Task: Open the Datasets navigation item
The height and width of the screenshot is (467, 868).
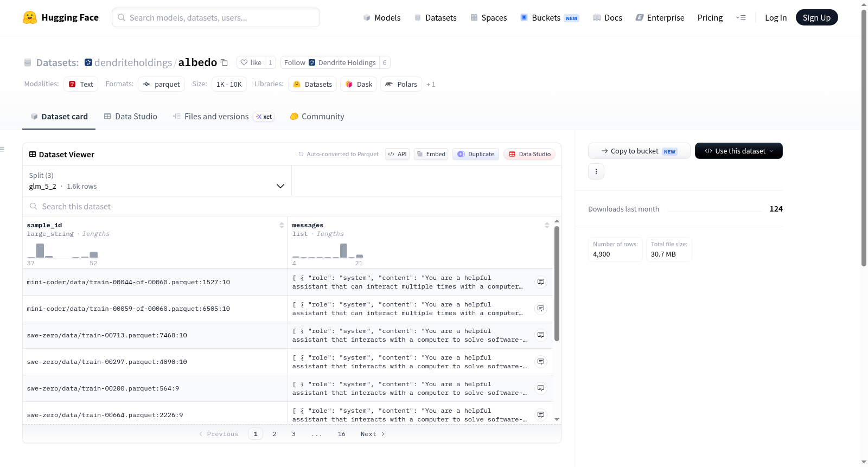Action: 435,18
